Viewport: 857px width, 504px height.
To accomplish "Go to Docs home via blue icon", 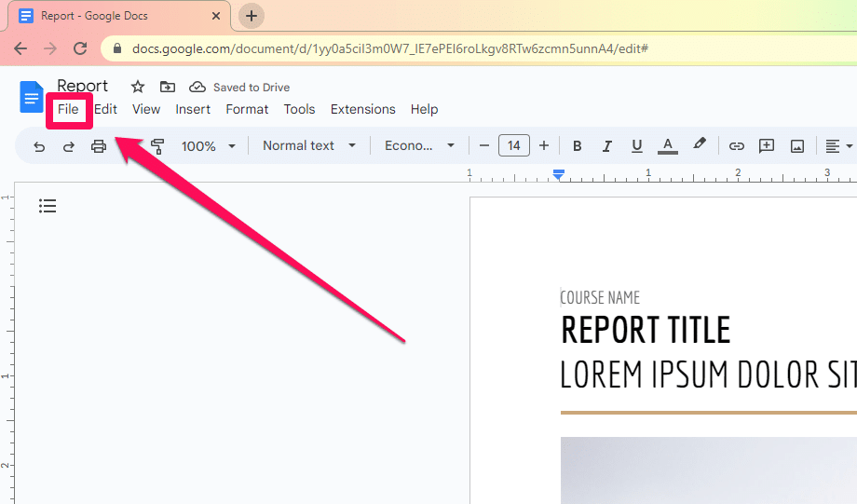I will (x=31, y=97).
